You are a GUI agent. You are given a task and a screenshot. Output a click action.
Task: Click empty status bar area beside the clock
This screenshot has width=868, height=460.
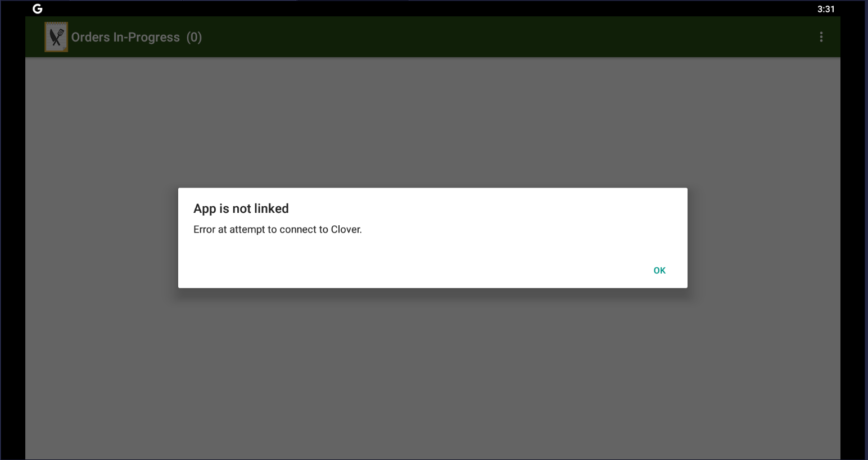click(427, 8)
